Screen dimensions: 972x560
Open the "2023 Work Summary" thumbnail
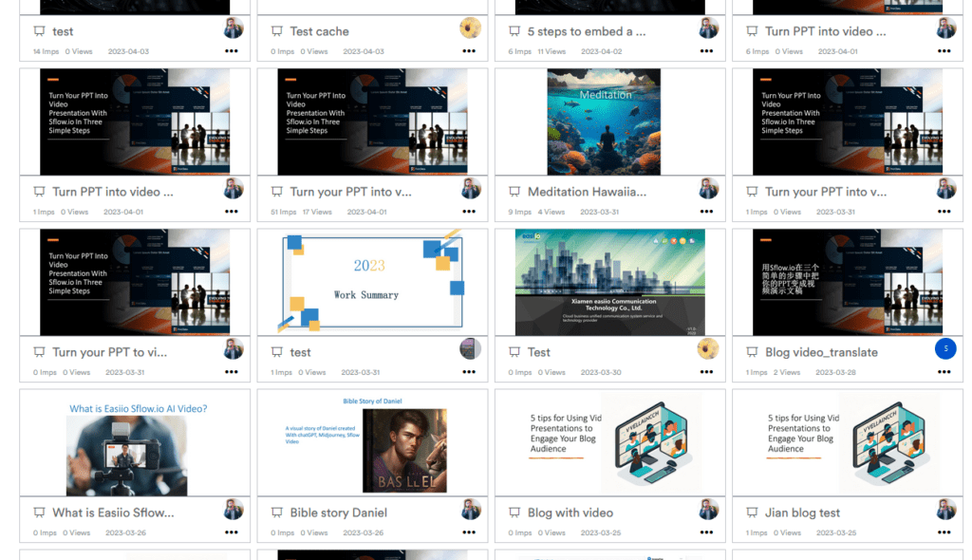pos(372,282)
